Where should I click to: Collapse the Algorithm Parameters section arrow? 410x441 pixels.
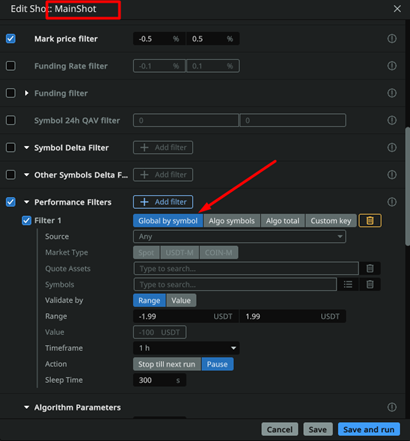pos(26,407)
